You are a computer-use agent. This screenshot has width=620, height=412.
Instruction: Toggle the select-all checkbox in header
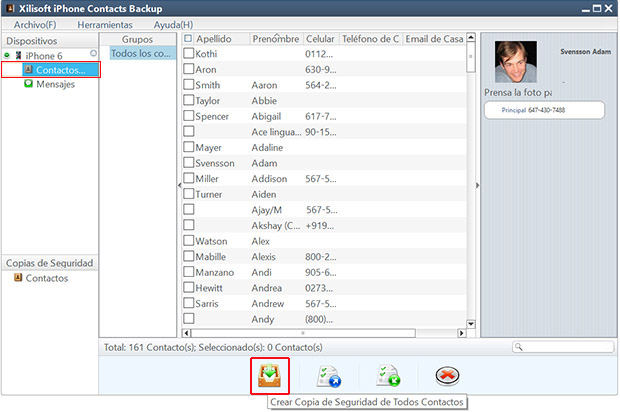coord(188,38)
